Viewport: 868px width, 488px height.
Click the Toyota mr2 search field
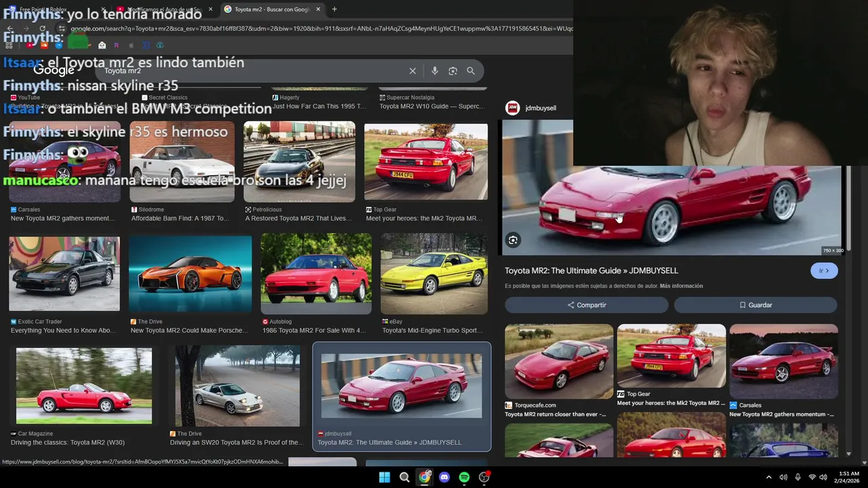251,71
